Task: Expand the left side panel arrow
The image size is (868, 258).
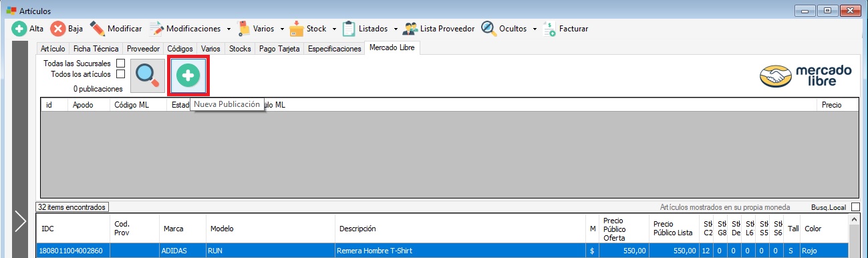Action: (x=21, y=222)
